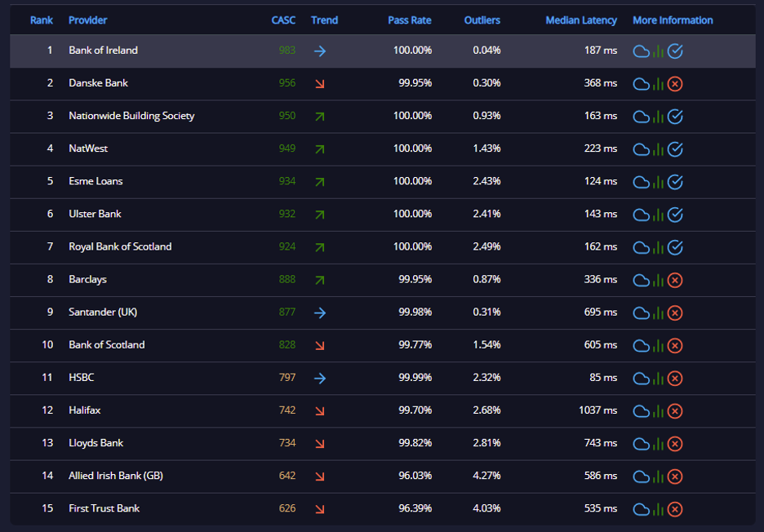Select the Nationwide Building Society provider name
The image size is (764, 532).
[131, 116]
